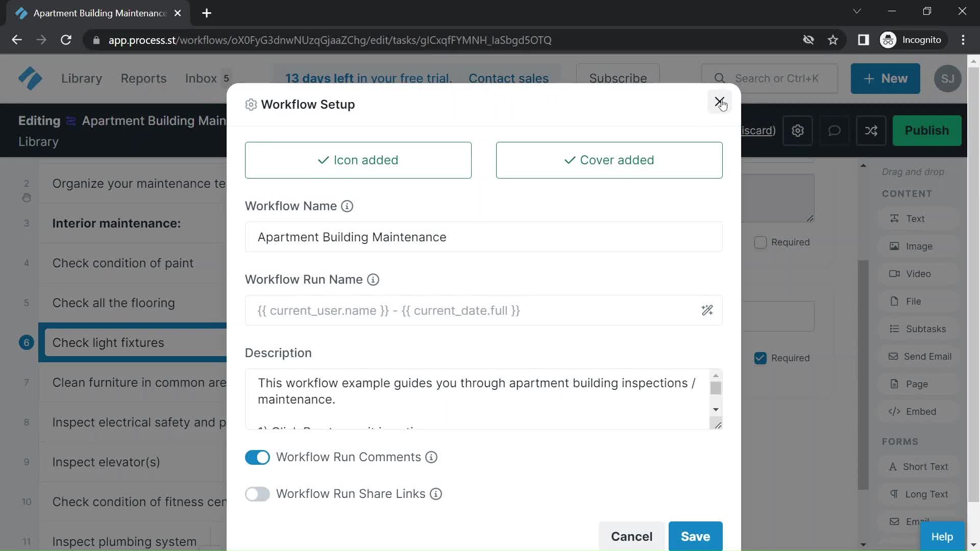Open the Reports menu
The height and width of the screenshot is (551, 980).
point(143,79)
